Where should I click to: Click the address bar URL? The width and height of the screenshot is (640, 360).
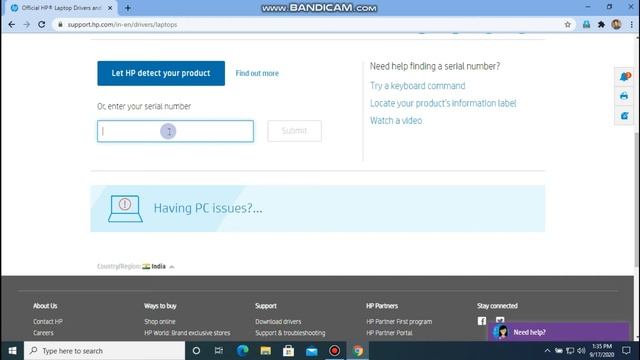click(122, 24)
